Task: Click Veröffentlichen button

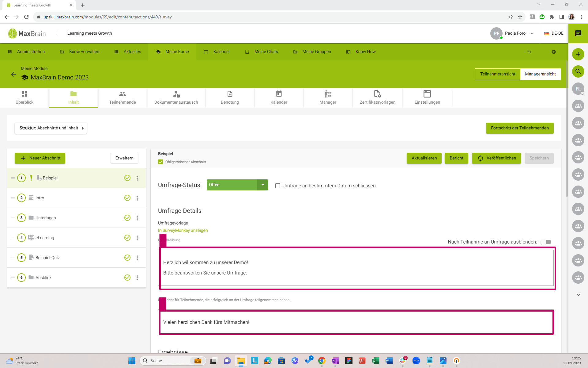Action: [496, 158]
